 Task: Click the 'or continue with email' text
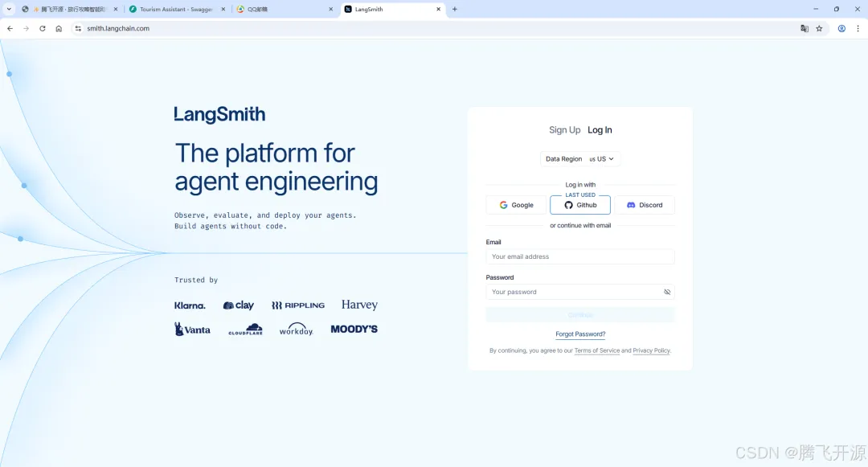tap(580, 226)
